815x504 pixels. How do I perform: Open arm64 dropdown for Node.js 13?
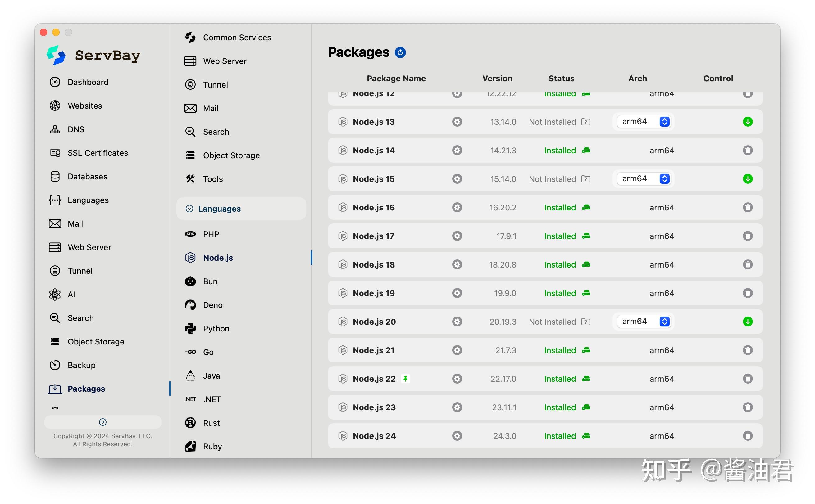click(x=644, y=122)
